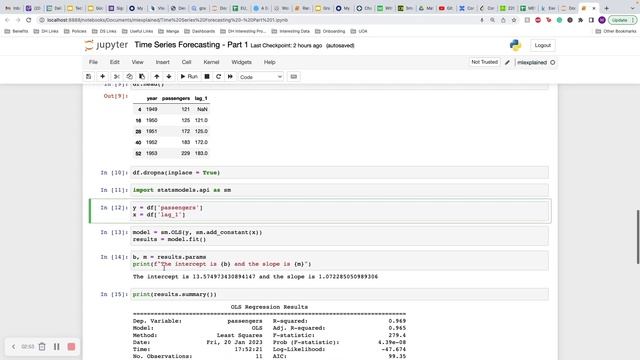The image size is (640, 360).
Task: Click the kernel idle indicator circle
Action: point(553,62)
